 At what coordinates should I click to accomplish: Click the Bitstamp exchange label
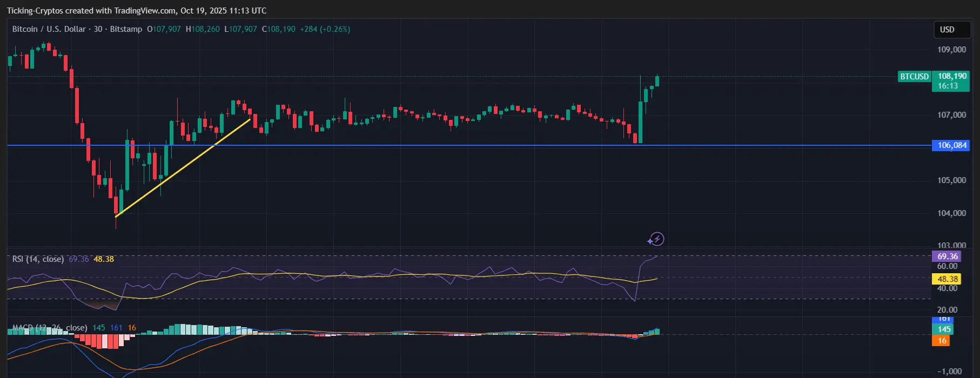[126, 29]
